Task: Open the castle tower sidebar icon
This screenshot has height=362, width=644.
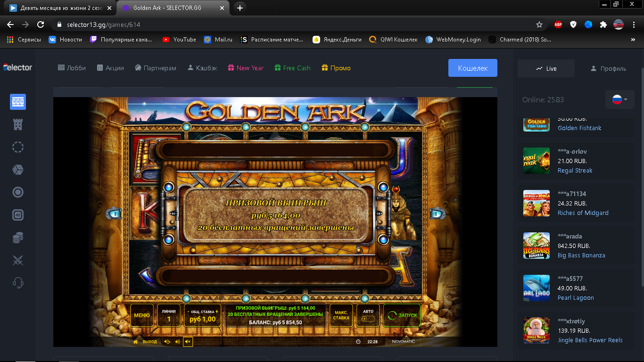Action: [x=18, y=124]
